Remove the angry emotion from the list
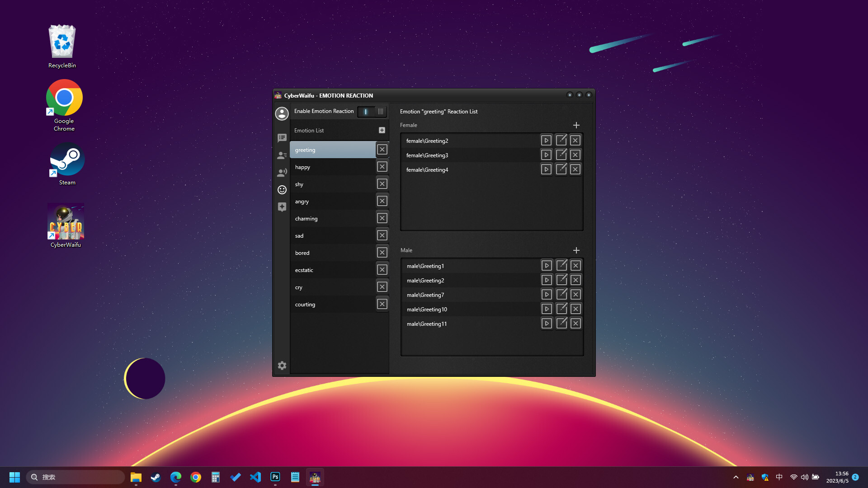 pos(382,201)
